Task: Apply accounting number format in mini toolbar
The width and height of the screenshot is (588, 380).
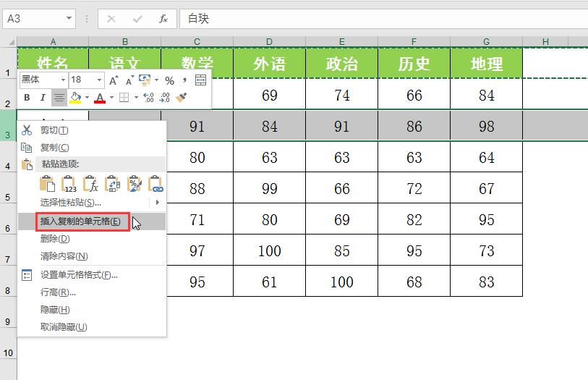Action: [x=145, y=80]
